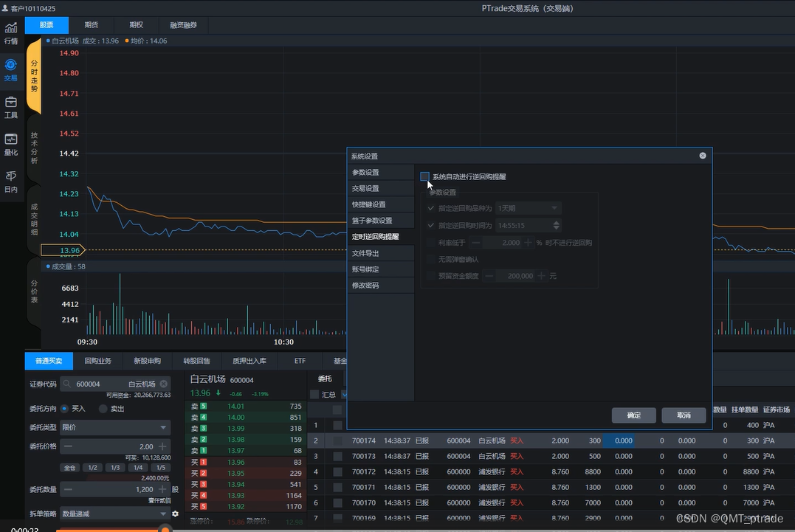Toggle 利率低于 checkbox

[x=431, y=243]
